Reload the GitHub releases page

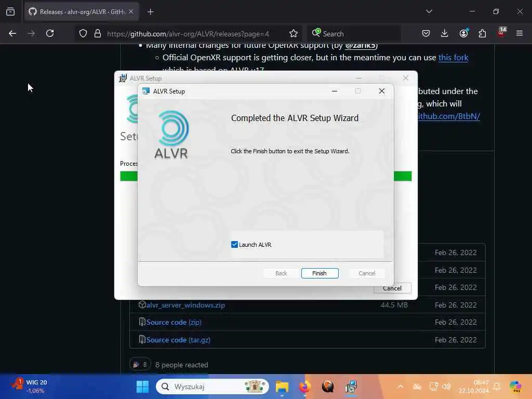[50, 33]
